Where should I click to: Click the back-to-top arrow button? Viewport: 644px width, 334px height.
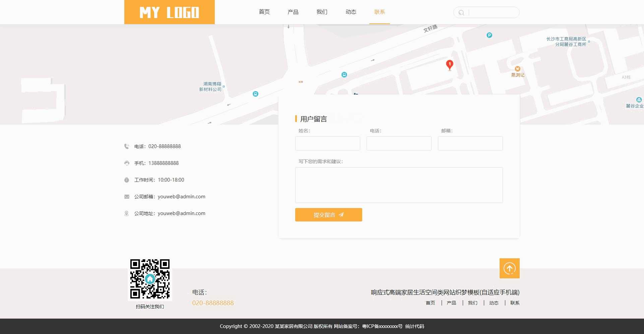click(509, 268)
